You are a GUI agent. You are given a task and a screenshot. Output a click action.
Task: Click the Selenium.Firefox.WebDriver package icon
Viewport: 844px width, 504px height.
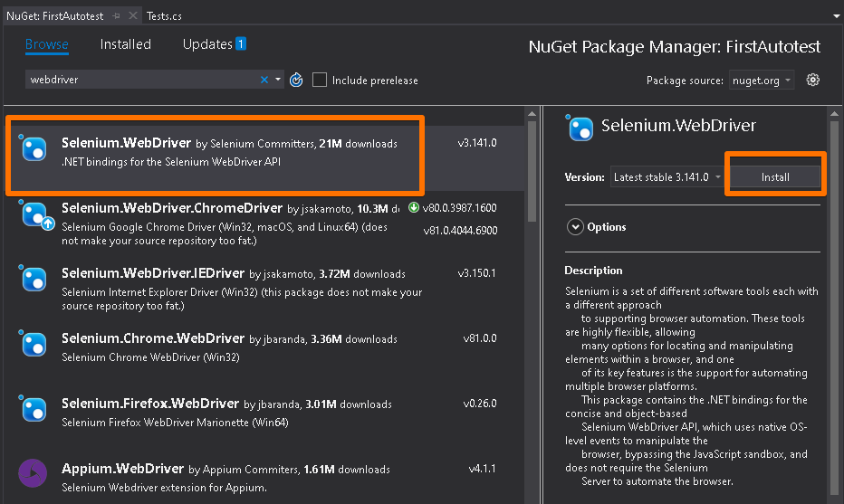[34, 408]
